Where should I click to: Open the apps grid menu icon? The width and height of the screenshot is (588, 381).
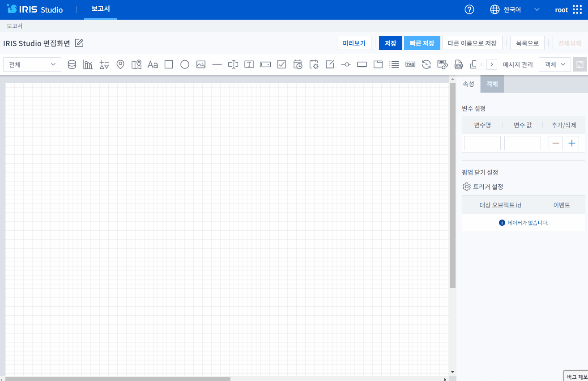[577, 10]
